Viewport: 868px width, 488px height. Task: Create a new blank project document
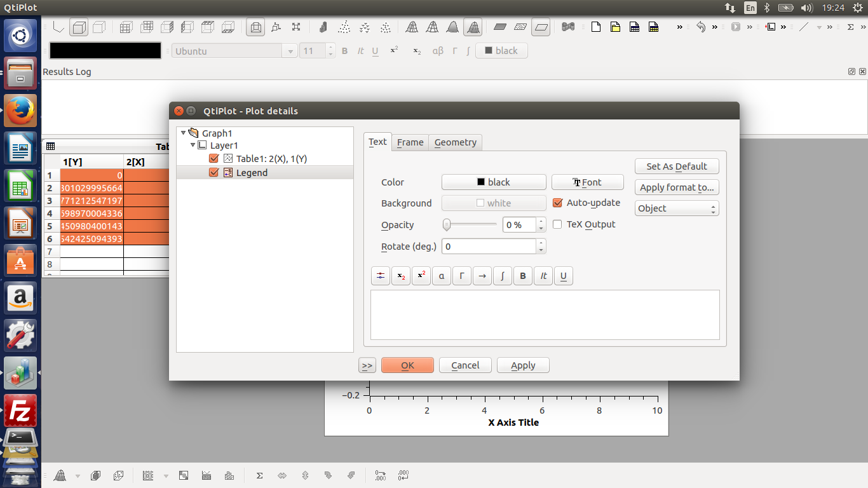click(595, 27)
